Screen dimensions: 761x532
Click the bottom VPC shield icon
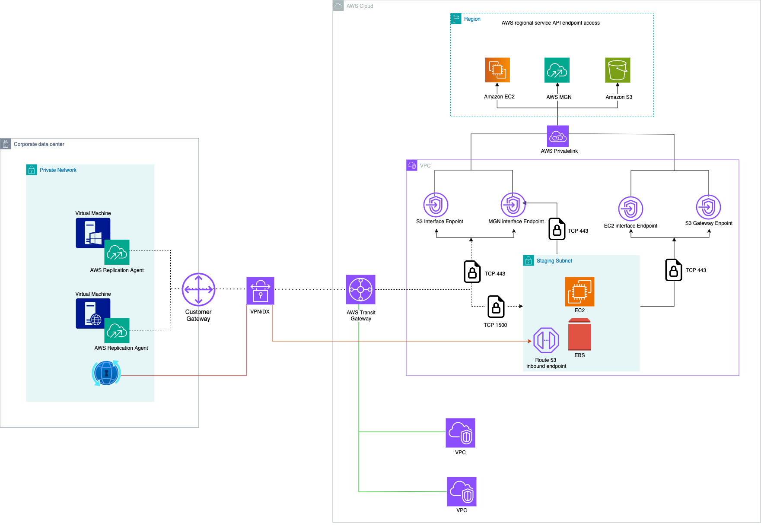(x=462, y=491)
